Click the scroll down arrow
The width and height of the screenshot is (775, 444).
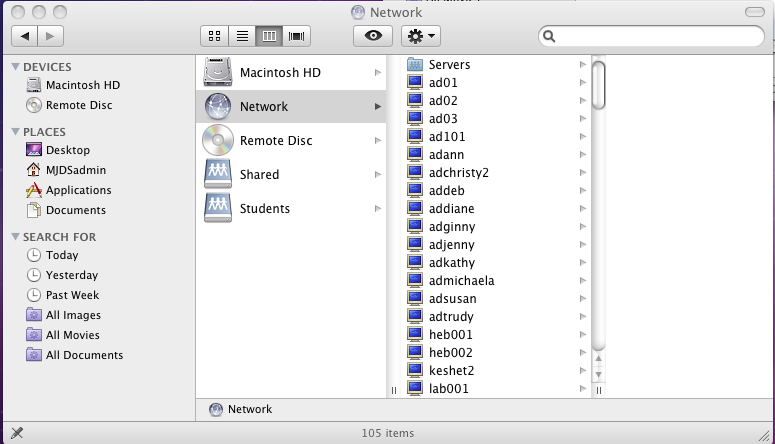point(599,375)
